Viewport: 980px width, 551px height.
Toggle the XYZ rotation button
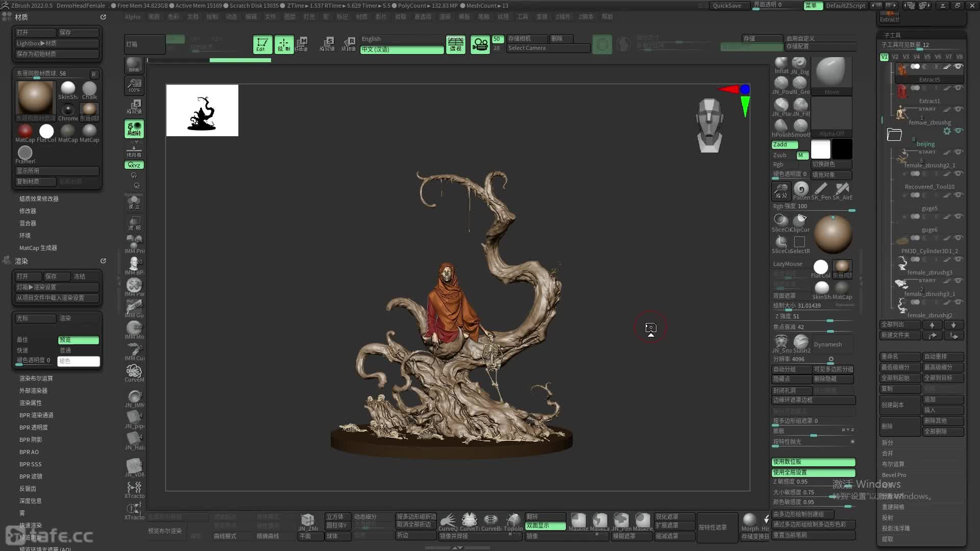pos(134,165)
